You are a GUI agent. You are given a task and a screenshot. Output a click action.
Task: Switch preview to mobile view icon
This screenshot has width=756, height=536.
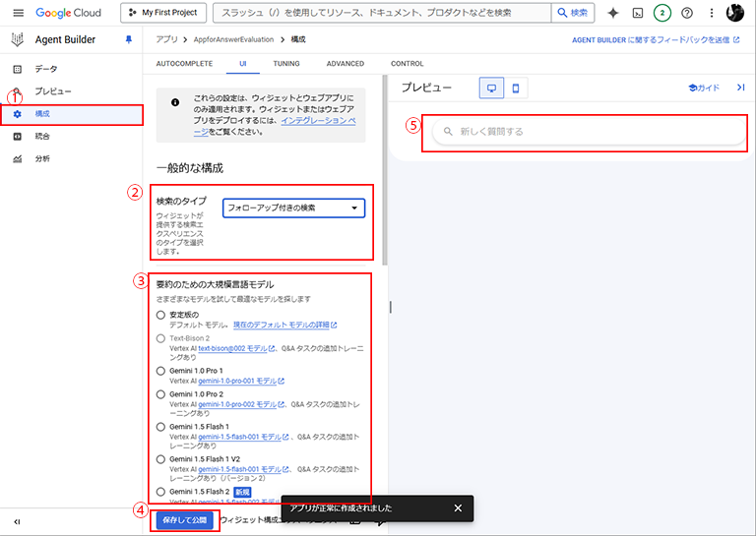click(516, 89)
